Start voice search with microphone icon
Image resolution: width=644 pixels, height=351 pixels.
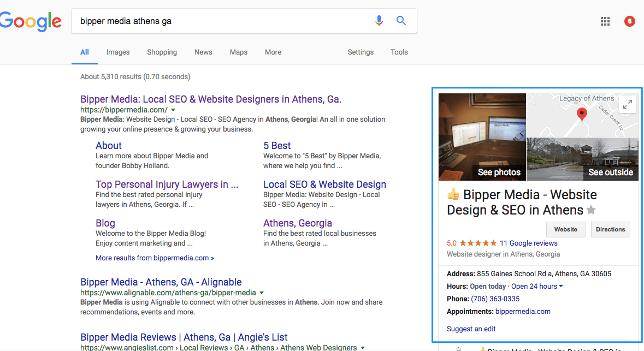379,21
